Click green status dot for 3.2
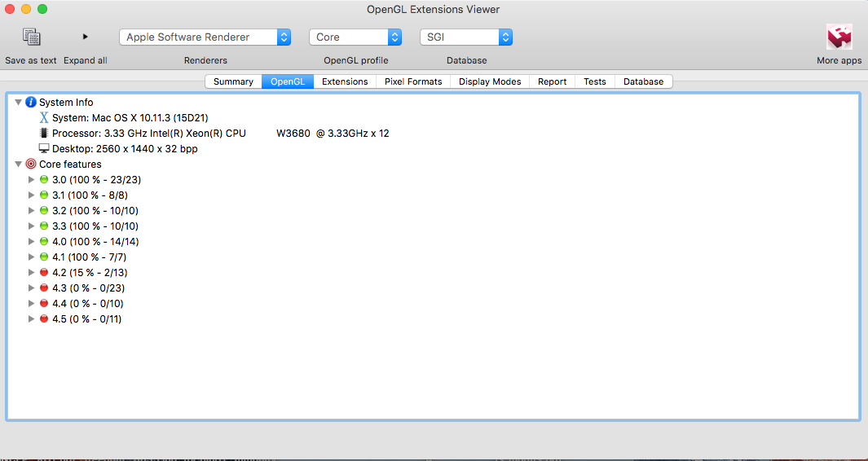Viewport: 868px width, 461px height. click(44, 211)
